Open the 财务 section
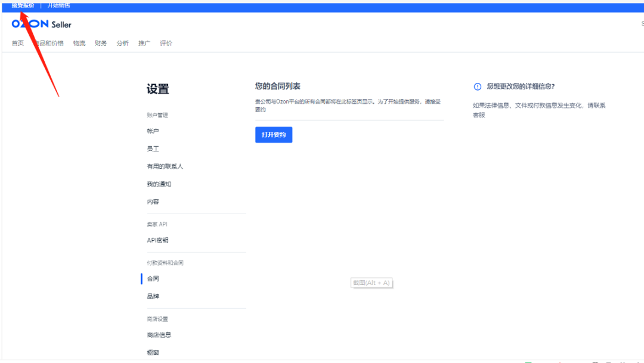This screenshot has height=363, width=644. tap(100, 42)
